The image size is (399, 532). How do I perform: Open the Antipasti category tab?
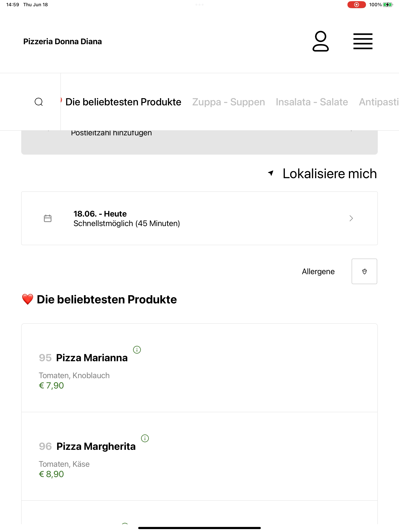click(379, 102)
